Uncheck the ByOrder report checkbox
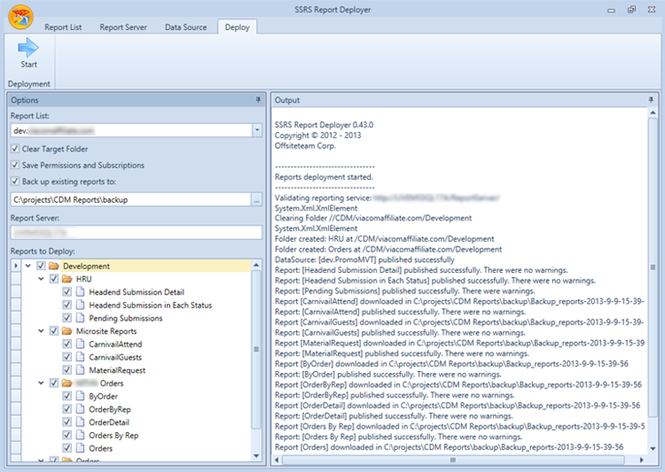 tap(67, 396)
